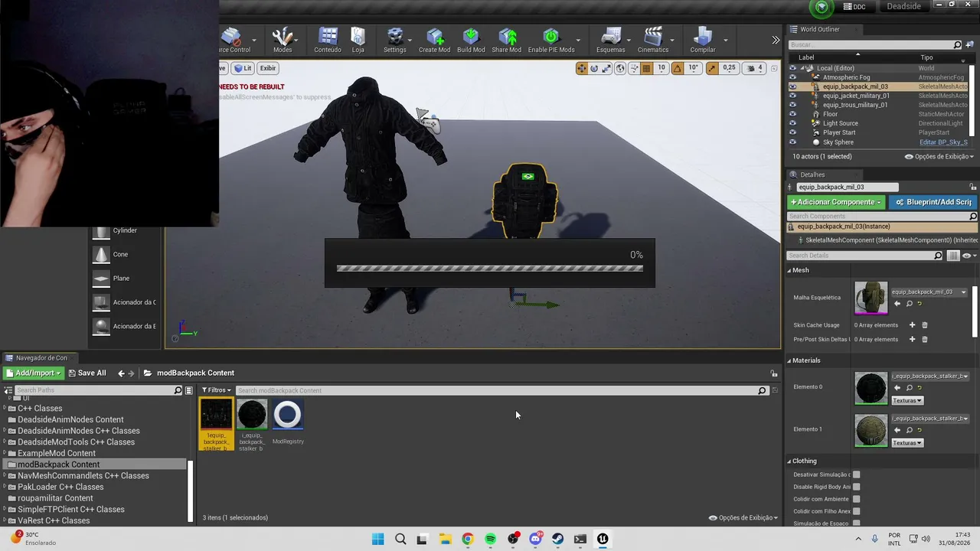Clear the Pre/Post Skin Deltas array
Viewport: 980px width, 551px height.
click(x=924, y=339)
